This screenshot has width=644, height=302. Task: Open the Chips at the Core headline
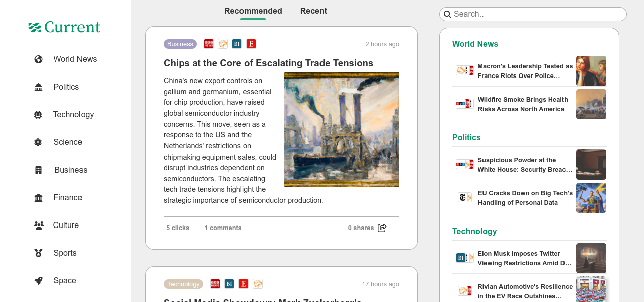tap(268, 63)
